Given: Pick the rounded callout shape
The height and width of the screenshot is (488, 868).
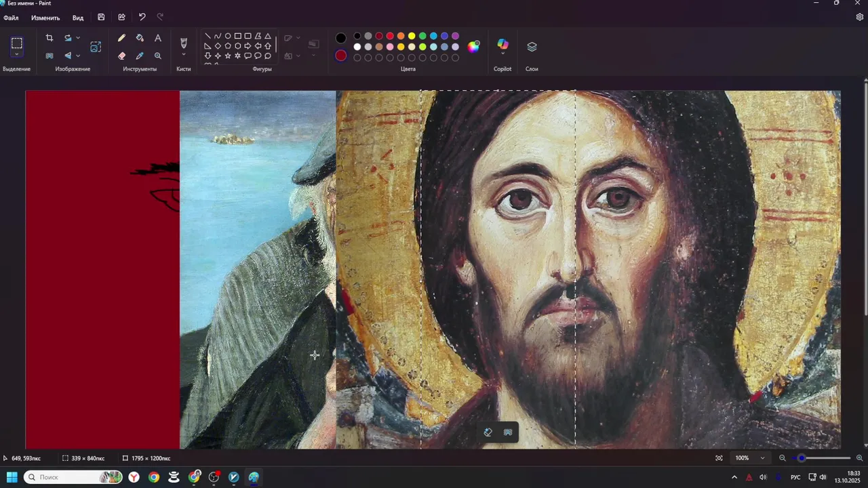Looking at the screenshot, I should pyautogui.click(x=248, y=56).
